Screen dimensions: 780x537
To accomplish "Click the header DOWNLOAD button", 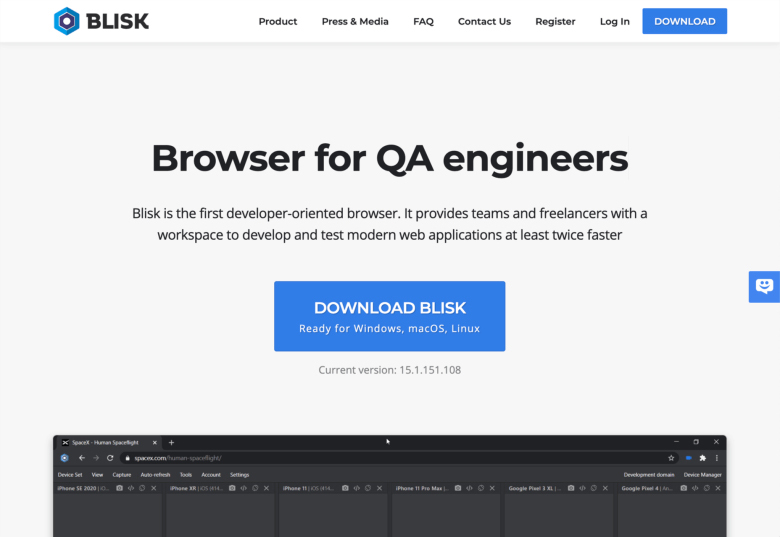I will click(x=684, y=21).
